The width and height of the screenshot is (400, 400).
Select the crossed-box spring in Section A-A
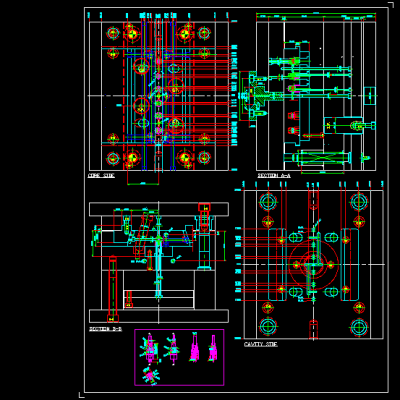click(322, 157)
